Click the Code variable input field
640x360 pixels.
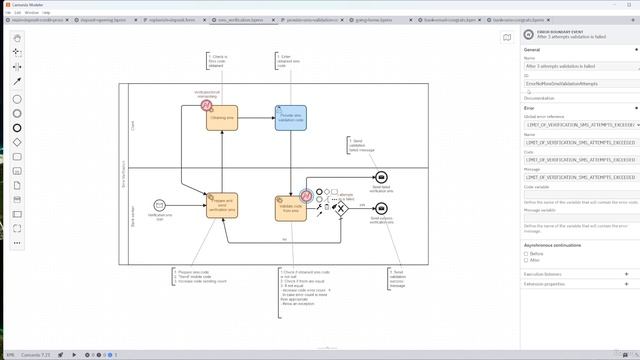(x=582, y=195)
